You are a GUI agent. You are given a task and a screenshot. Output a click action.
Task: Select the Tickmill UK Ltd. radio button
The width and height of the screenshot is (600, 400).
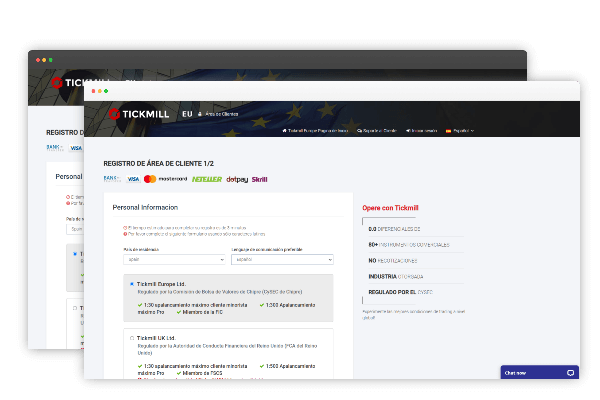(x=132, y=338)
